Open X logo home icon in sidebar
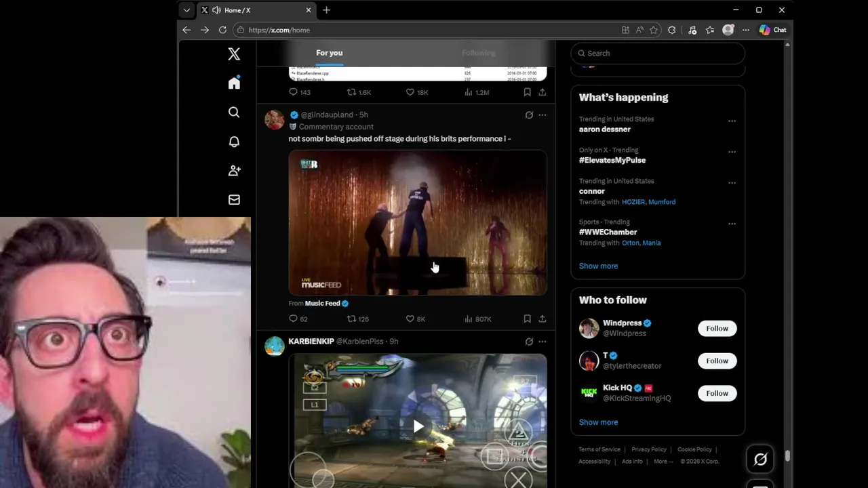This screenshot has height=488, width=868. (x=234, y=54)
